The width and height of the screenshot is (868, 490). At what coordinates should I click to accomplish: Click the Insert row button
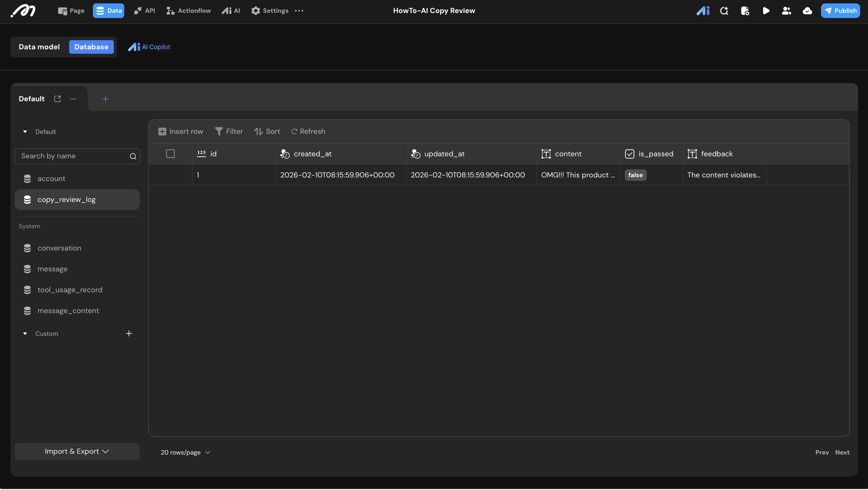(181, 131)
